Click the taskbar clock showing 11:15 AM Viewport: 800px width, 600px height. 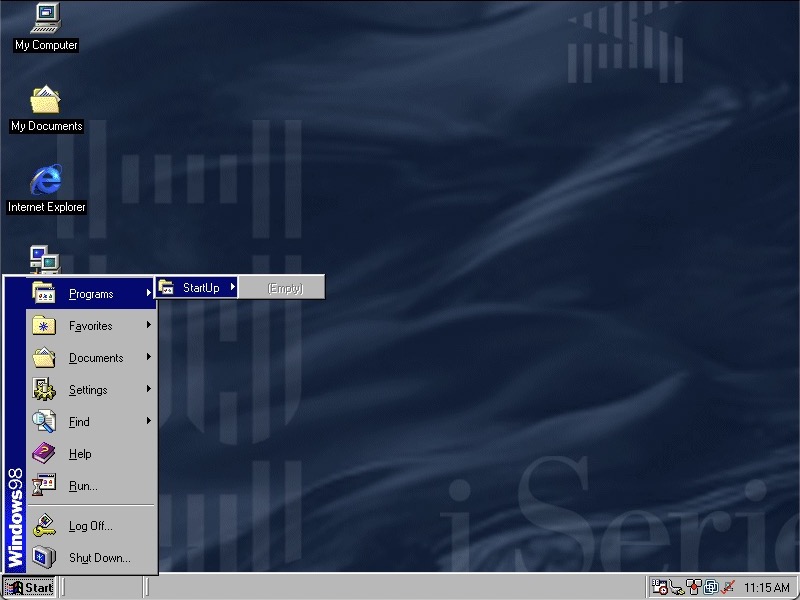click(767, 588)
